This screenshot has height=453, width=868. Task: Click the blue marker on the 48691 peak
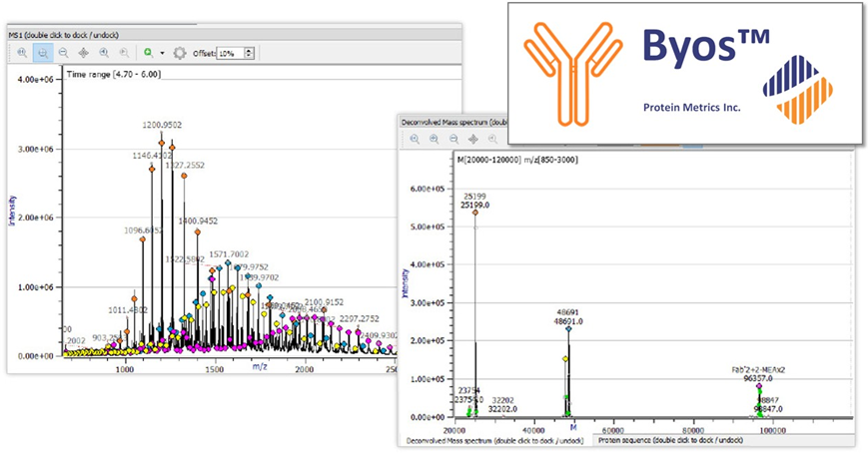568,328
